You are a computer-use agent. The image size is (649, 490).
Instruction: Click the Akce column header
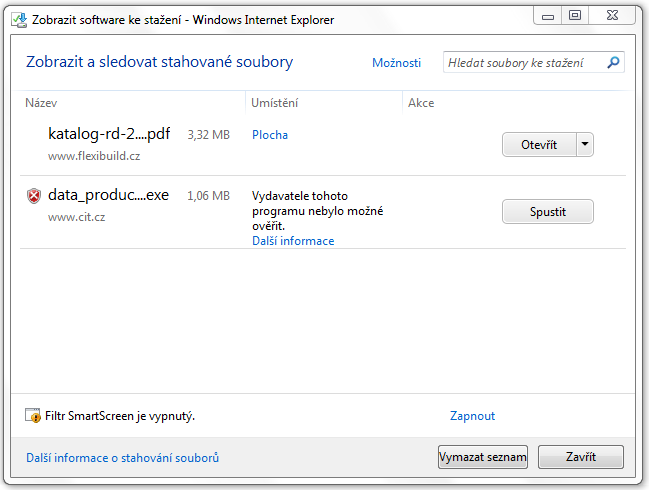(x=421, y=103)
